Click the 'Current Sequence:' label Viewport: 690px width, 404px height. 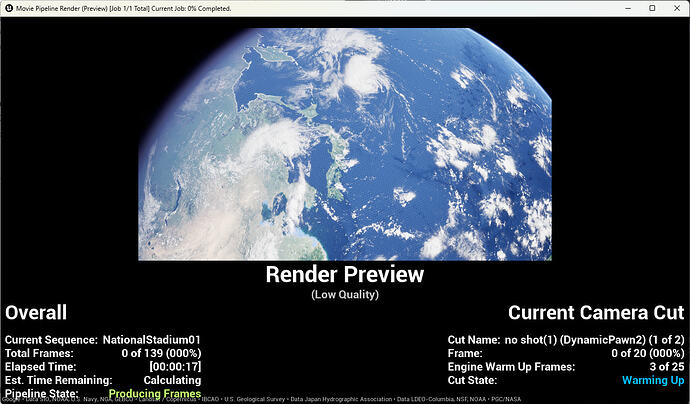pyautogui.click(x=51, y=340)
